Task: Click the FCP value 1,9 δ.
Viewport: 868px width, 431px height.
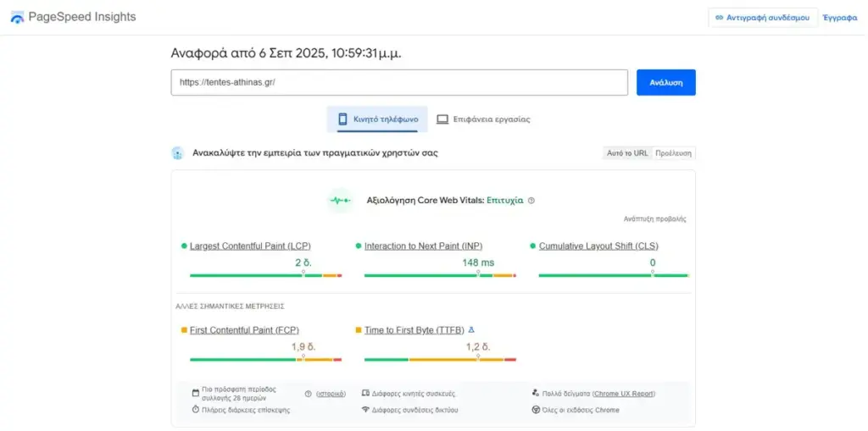Action: 303,347
